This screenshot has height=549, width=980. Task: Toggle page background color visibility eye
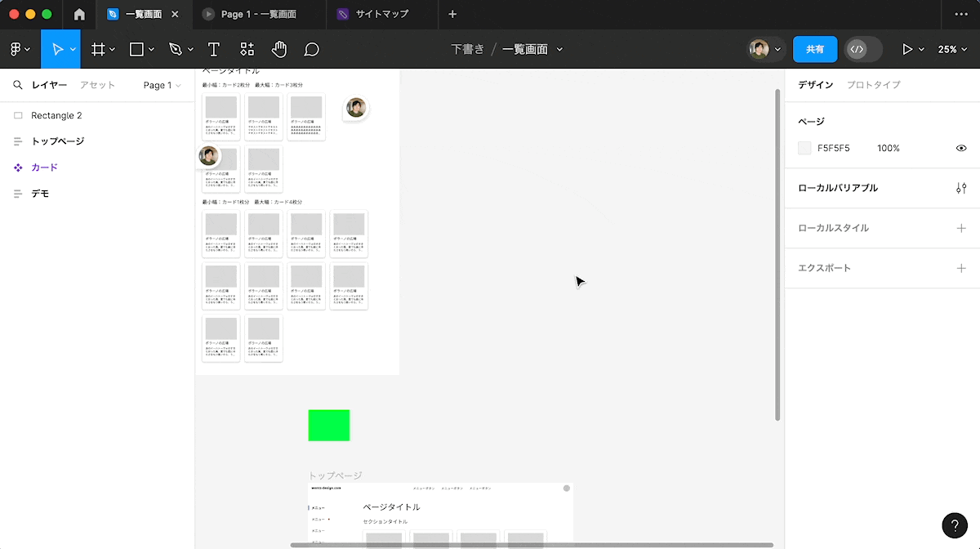[961, 148]
